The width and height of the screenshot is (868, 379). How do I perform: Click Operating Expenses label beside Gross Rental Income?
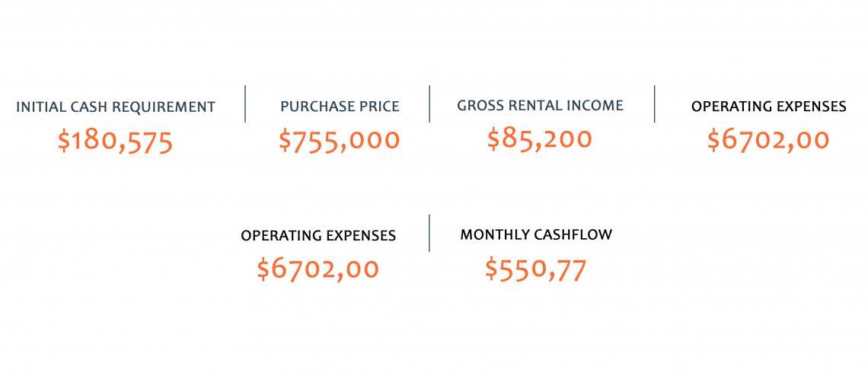tap(769, 107)
